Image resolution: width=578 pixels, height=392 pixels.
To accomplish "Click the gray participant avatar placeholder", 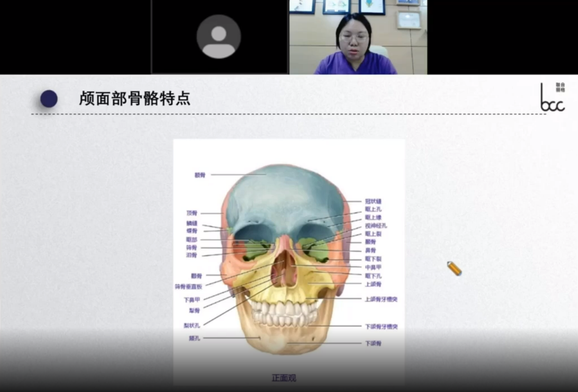I will point(219,37).
